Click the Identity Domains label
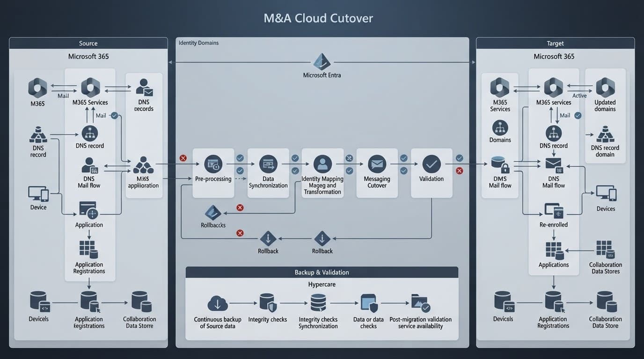This screenshot has height=359, width=644. click(x=198, y=43)
